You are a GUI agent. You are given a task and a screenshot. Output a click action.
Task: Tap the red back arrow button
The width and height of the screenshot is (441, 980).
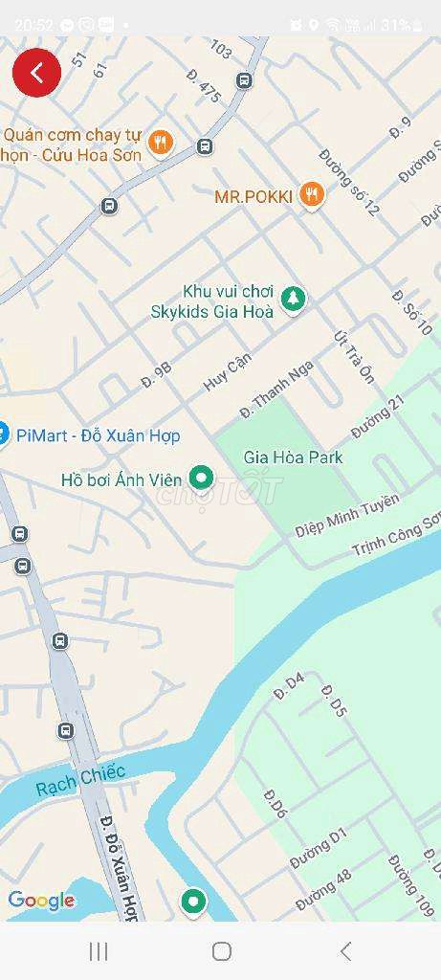[37, 73]
